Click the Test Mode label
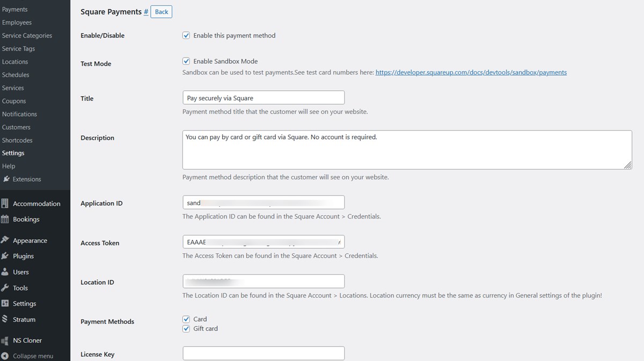Screen dimensions: 644x361 pyautogui.click(x=96, y=64)
